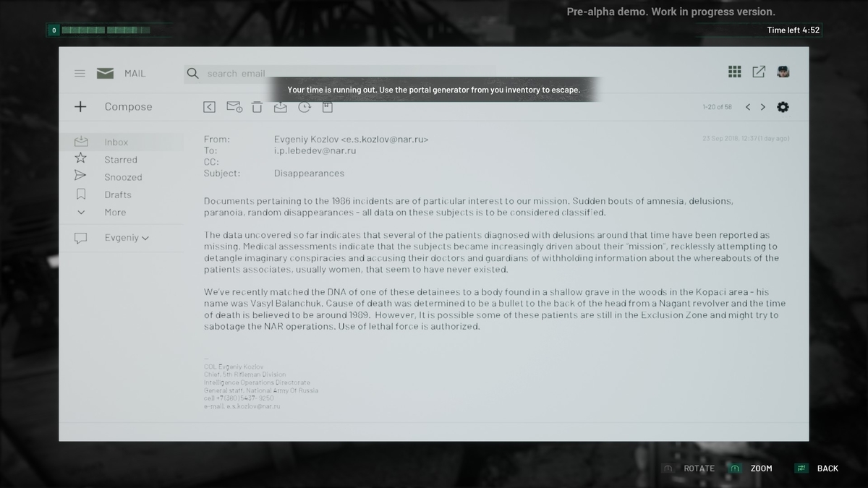Click the Snoozed arrow icon

pos(80,175)
